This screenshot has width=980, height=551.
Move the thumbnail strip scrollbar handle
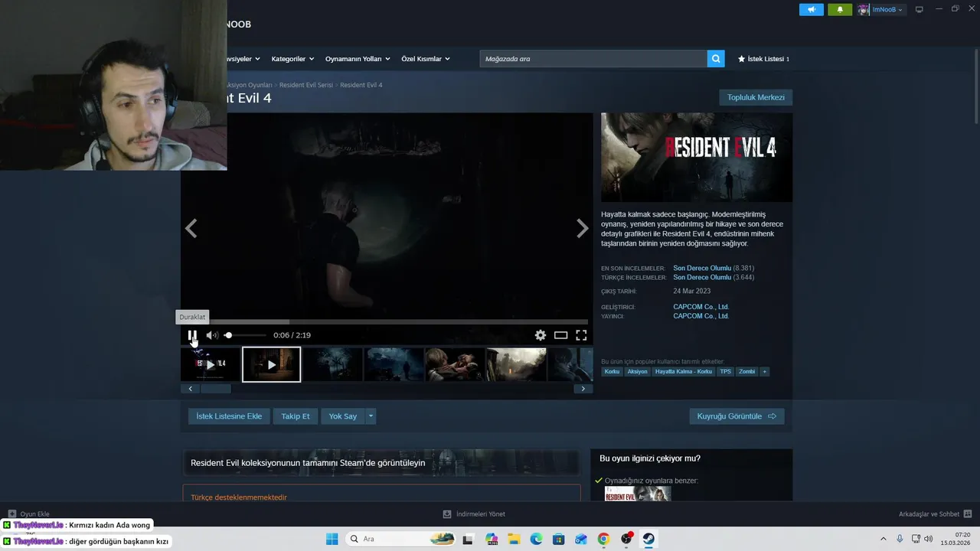(215, 389)
